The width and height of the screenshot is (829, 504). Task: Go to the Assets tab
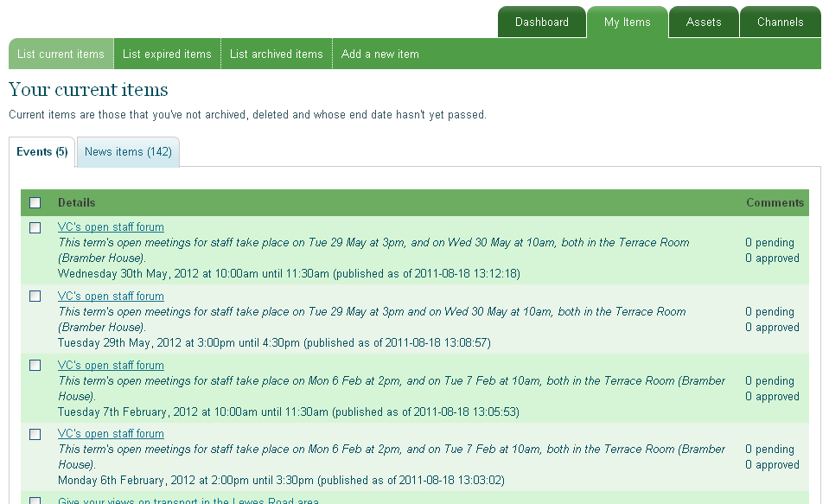point(703,22)
